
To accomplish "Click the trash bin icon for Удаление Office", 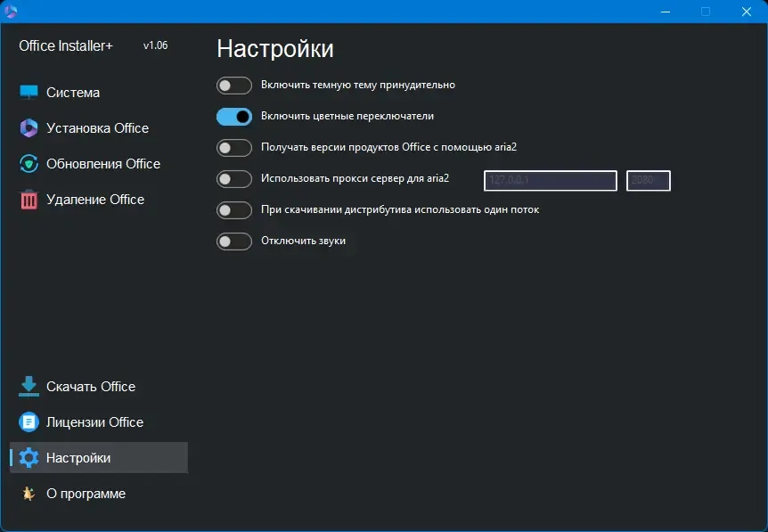I will (x=29, y=200).
